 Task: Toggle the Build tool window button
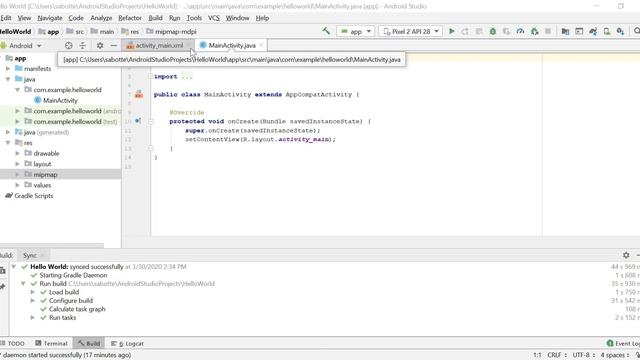click(89, 344)
